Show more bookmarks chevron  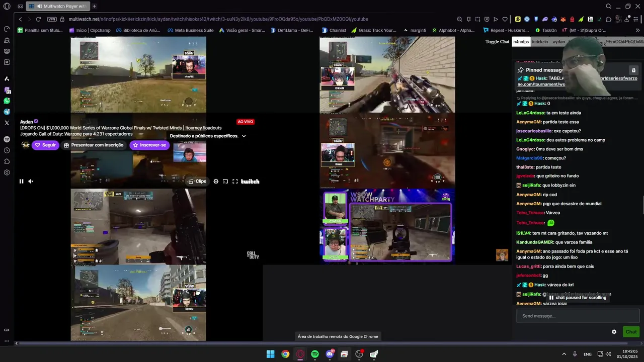click(x=637, y=30)
